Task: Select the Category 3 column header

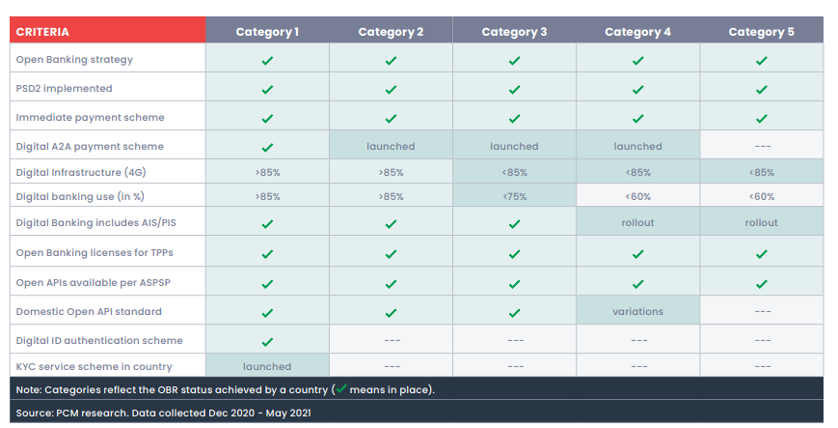Action: (x=514, y=30)
